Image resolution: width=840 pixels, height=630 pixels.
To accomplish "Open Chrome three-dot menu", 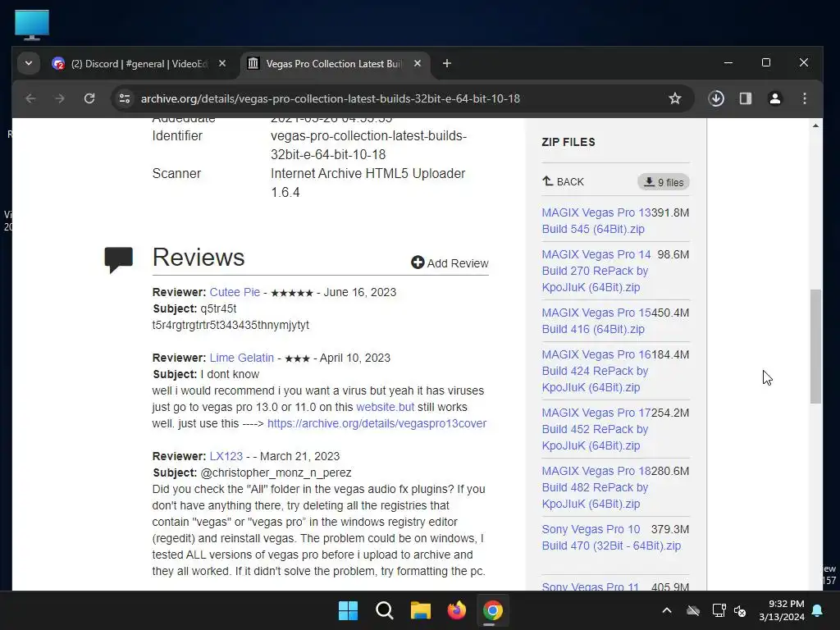I will [805, 98].
